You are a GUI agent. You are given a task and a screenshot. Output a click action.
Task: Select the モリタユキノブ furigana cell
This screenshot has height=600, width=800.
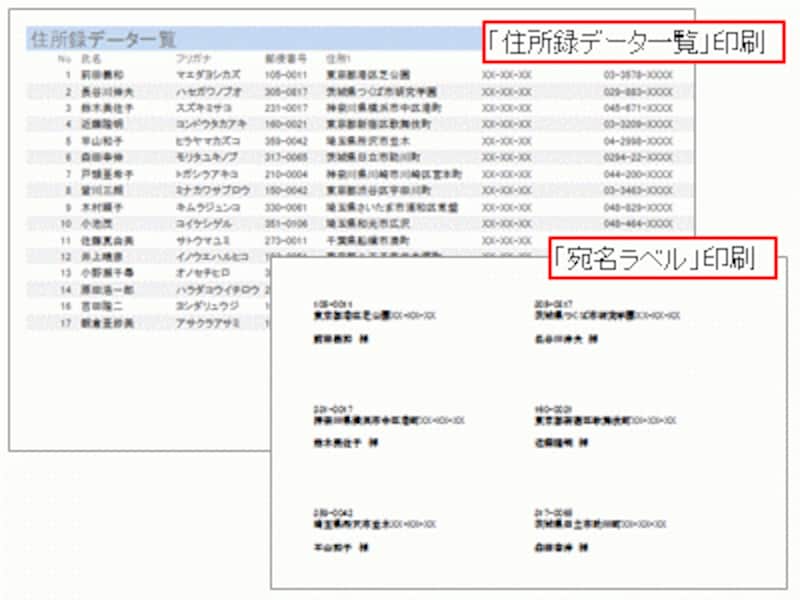pyautogui.click(x=207, y=157)
